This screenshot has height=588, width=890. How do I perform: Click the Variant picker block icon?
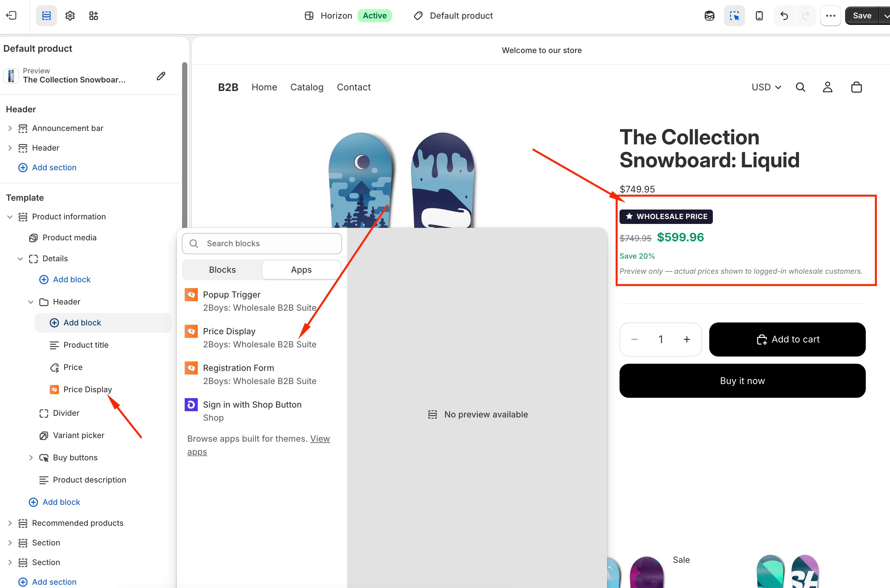tap(44, 435)
